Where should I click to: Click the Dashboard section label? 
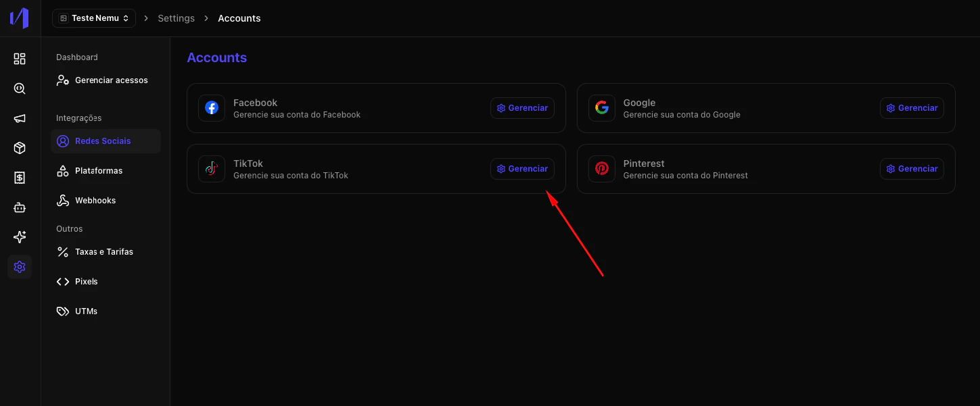77,57
